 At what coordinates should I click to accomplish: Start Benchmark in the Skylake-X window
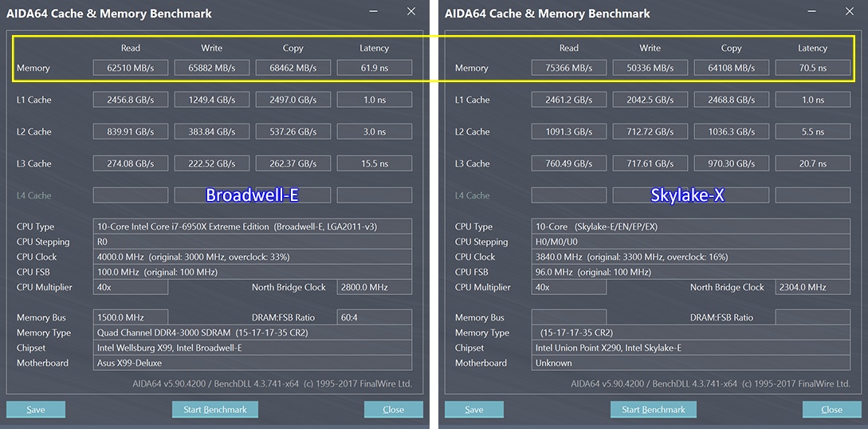coord(653,410)
